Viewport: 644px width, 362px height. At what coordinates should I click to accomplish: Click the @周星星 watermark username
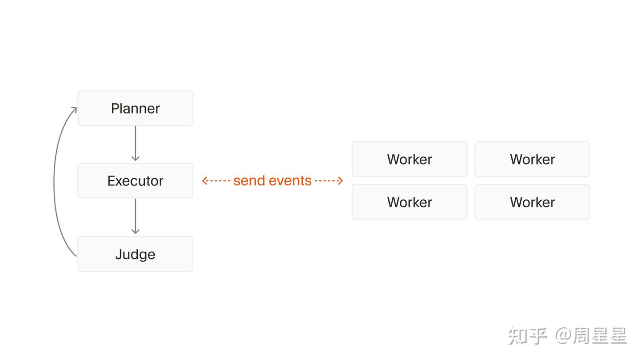point(591,336)
